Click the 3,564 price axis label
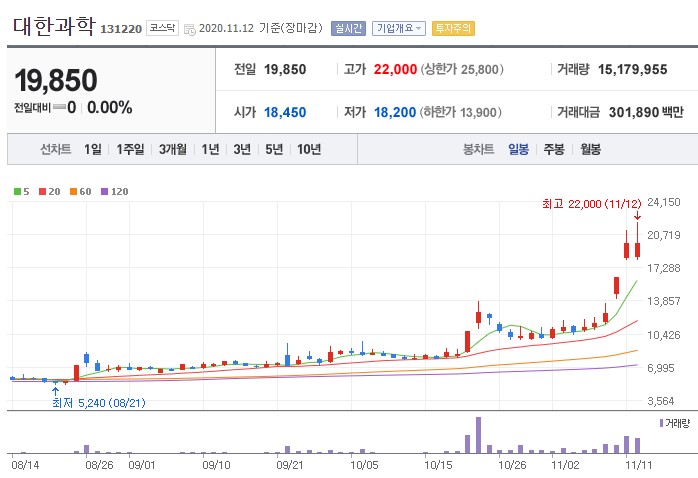698x478 pixels. point(661,401)
